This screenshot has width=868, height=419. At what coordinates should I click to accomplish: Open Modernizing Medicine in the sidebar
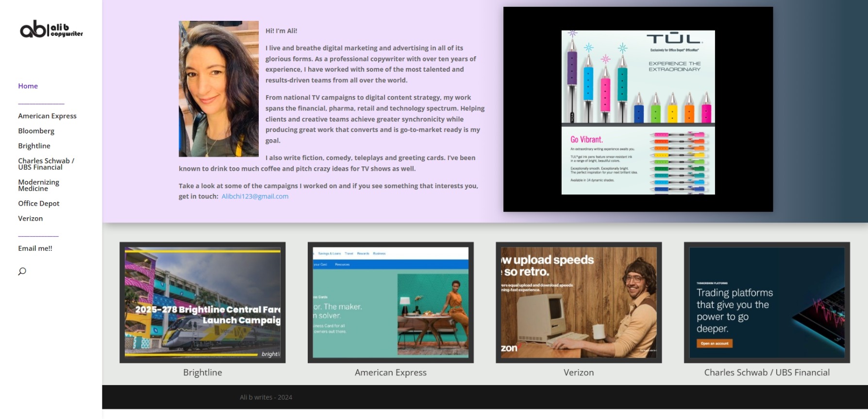coord(38,185)
